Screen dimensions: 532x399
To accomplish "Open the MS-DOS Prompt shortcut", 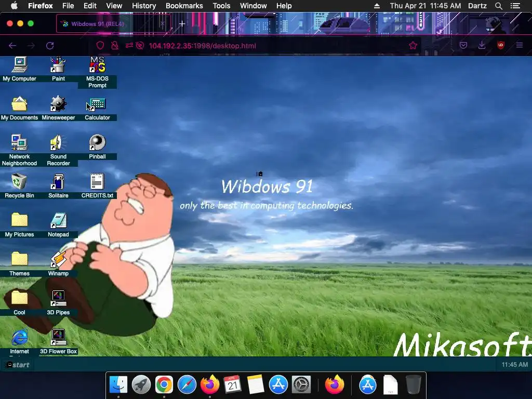I will click(97, 72).
